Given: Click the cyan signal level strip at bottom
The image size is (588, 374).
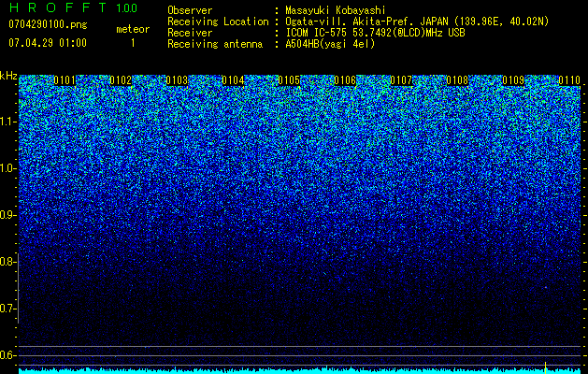Looking at the screenshot, I should (299, 371).
